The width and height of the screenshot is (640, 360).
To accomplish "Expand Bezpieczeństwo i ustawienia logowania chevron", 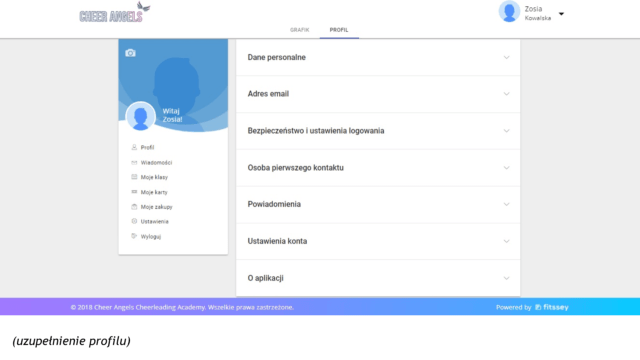I will tap(506, 131).
